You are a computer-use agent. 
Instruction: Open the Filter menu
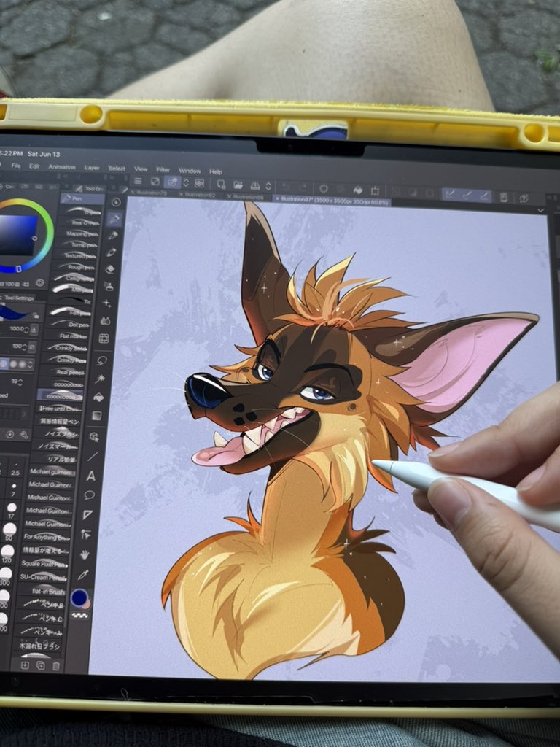[x=163, y=169]
